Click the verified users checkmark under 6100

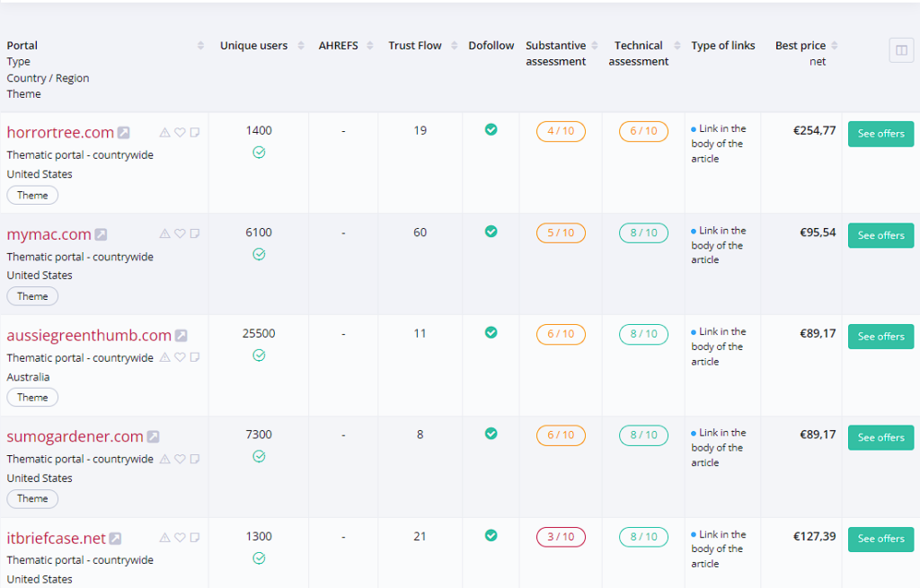259,254
